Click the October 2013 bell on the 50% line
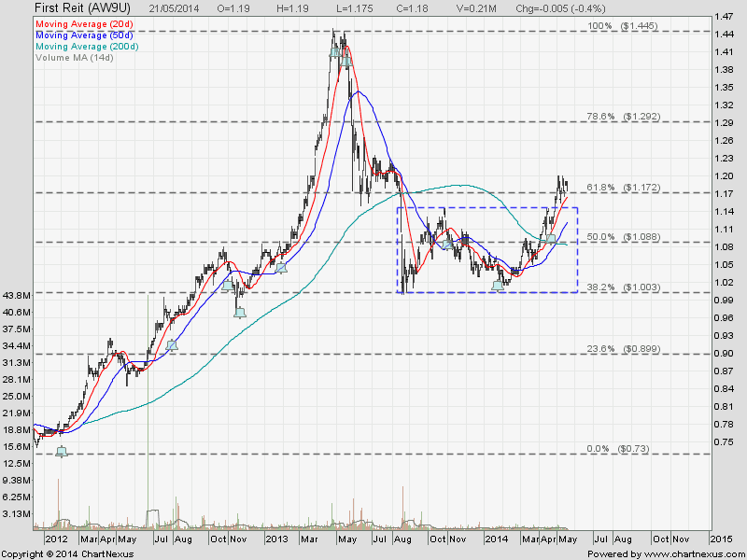 tap(447, 245)
